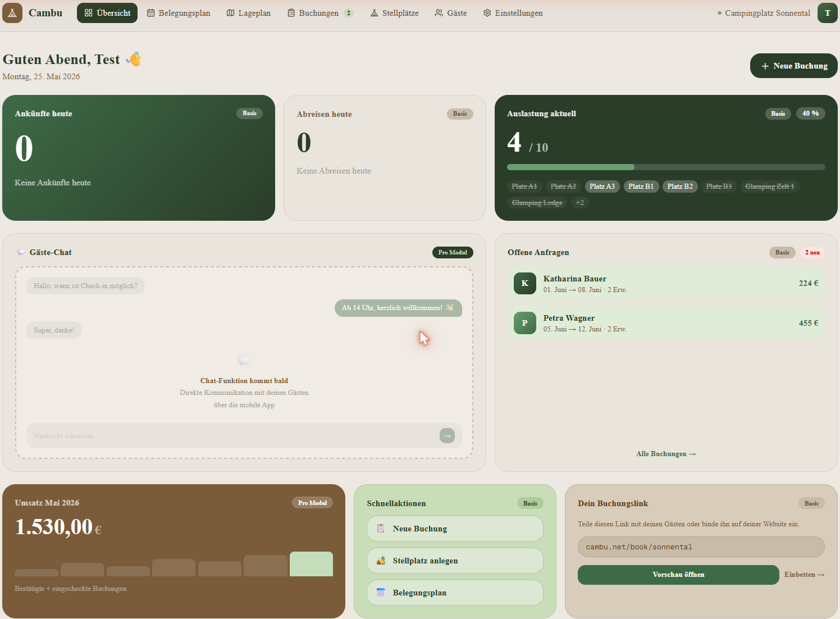Click the Auslastung progress bar
The height and width of the screenshot is (619, 840).
tap(666, 167)
